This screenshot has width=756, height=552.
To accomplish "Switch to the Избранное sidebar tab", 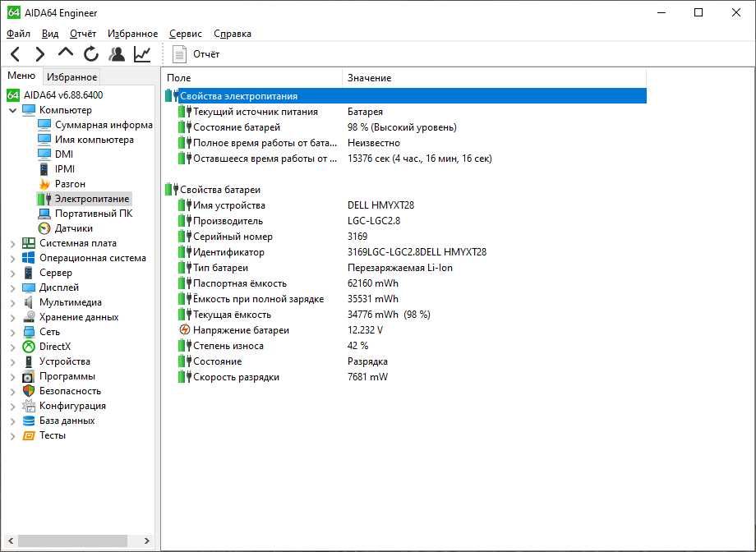I will pyautogui.click(x=71, y=76).
